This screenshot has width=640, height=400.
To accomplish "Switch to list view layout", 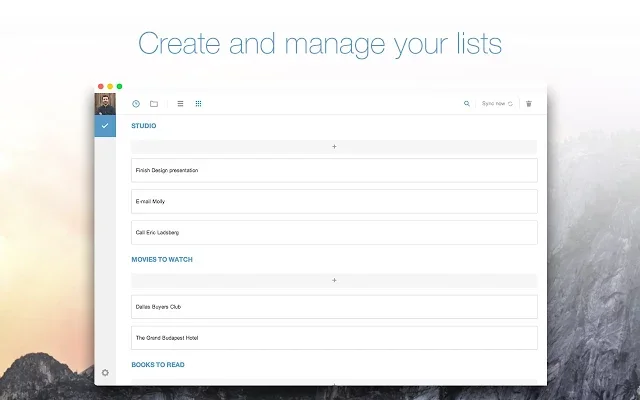I will pos(180,103).
